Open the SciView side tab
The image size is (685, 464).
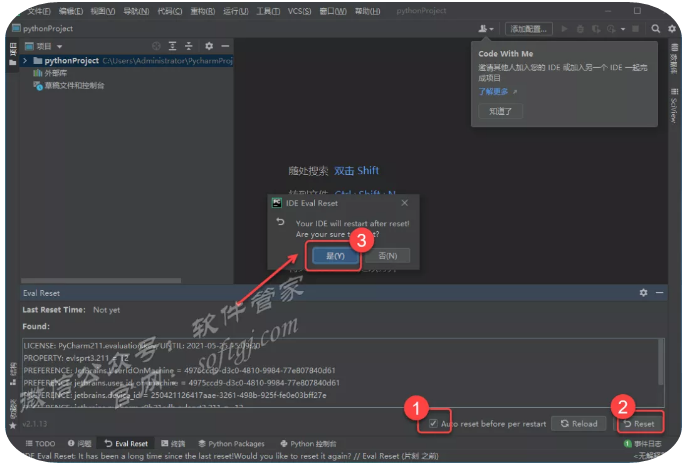[x=674, y=106]
